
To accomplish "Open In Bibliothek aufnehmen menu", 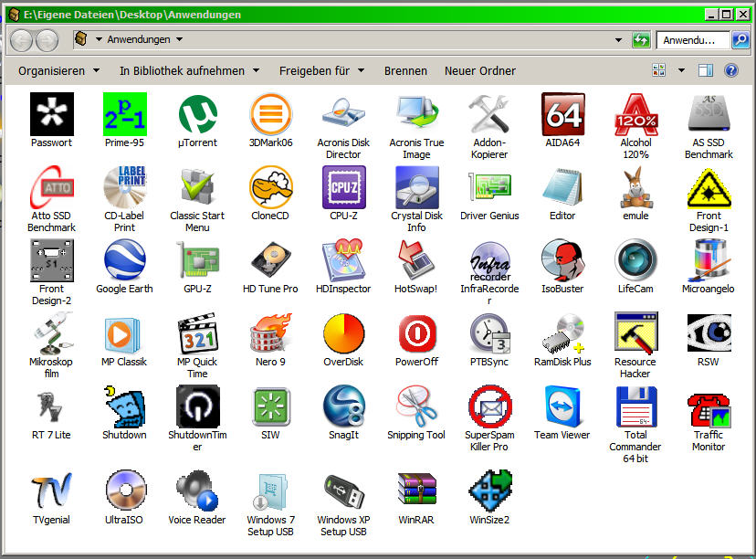I will coord(190,71).
